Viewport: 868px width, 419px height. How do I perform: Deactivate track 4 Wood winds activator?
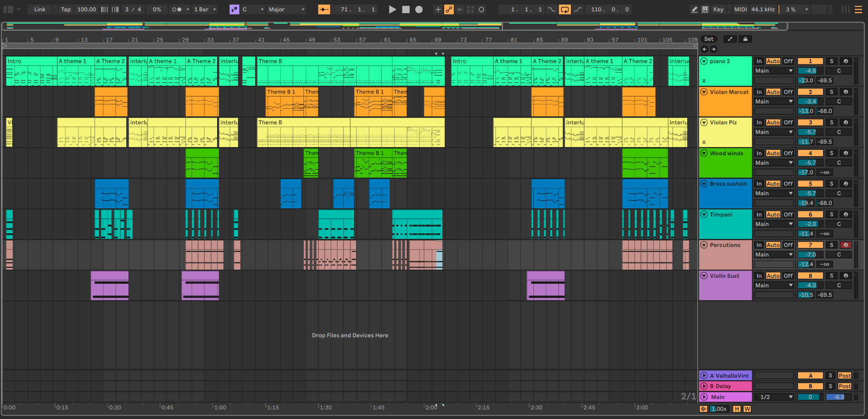[x=810, y=153]
